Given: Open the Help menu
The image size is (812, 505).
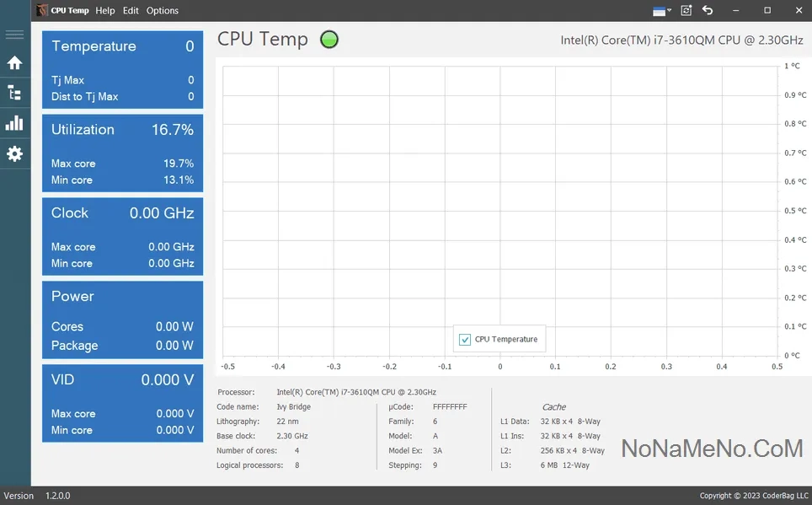Looking at the screenshot, I should point(105,11).
